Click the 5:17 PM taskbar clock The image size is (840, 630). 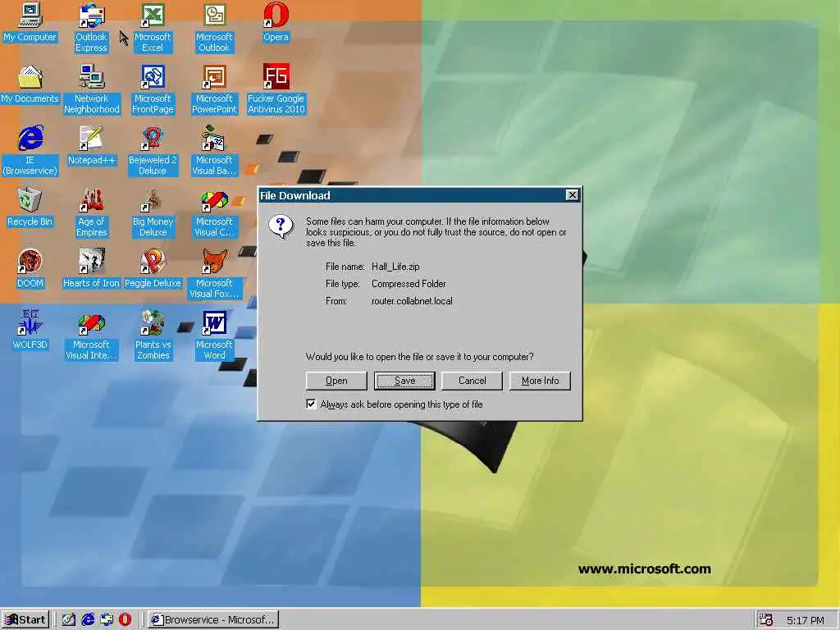[x=806, y=620]
